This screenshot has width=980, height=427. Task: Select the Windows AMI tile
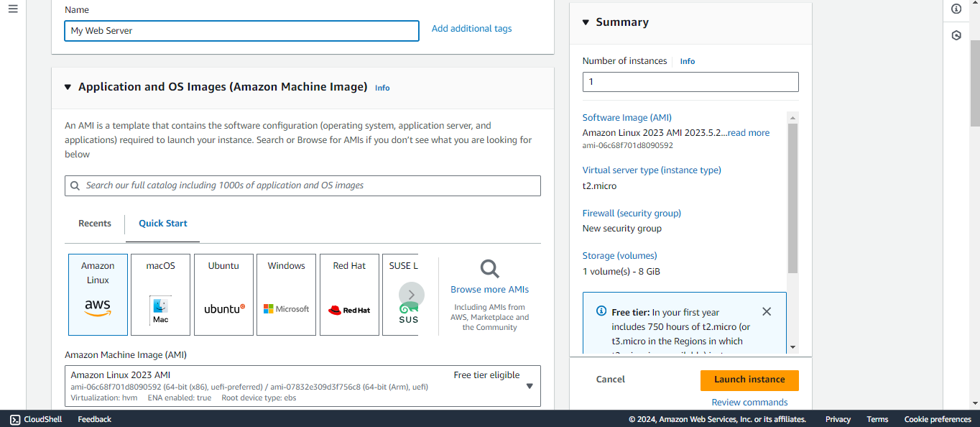pos(286,295)
